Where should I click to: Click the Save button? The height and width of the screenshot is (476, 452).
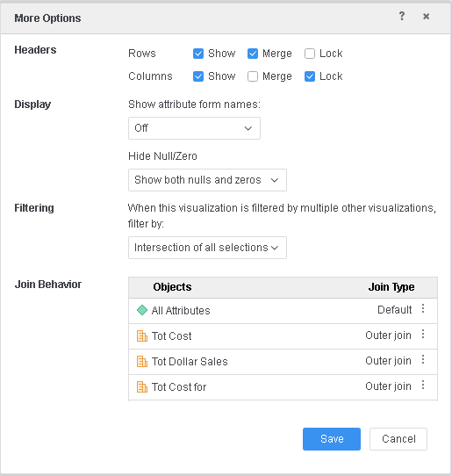[332, 439]
